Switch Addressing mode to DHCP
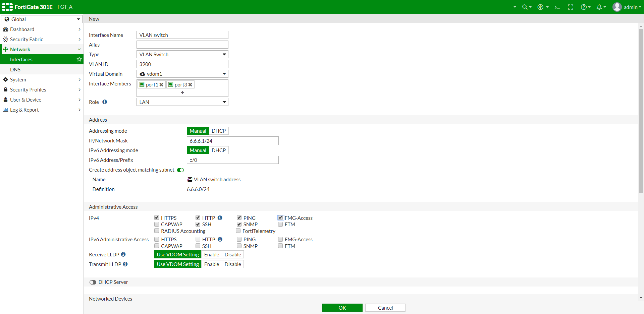This screenshot has width=644, height=314. (219, 131)
